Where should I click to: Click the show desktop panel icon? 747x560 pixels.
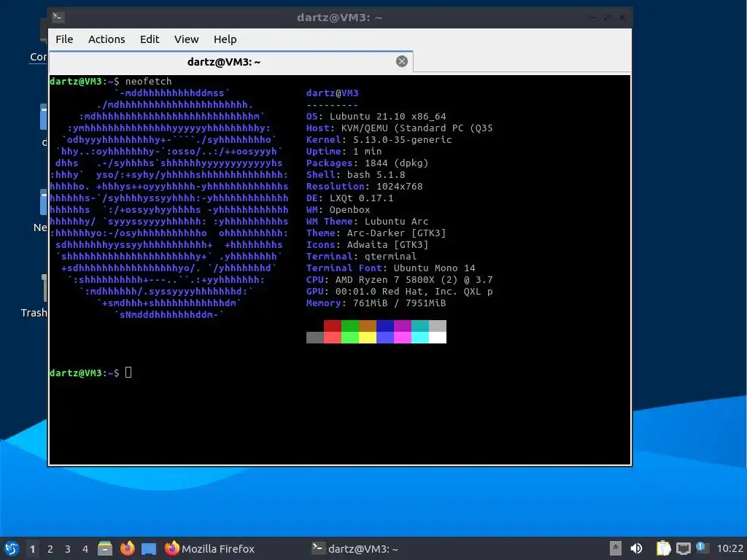(149, 549)
